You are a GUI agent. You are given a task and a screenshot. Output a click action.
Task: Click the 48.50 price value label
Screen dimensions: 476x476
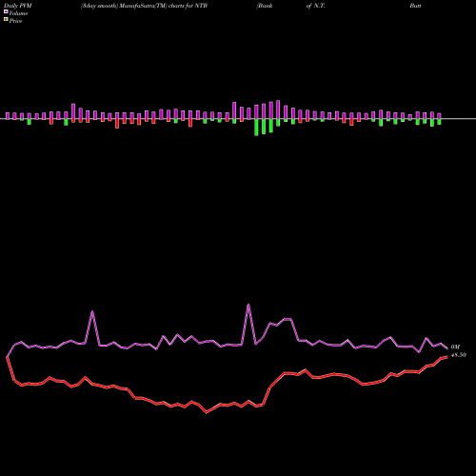point(459,355)
